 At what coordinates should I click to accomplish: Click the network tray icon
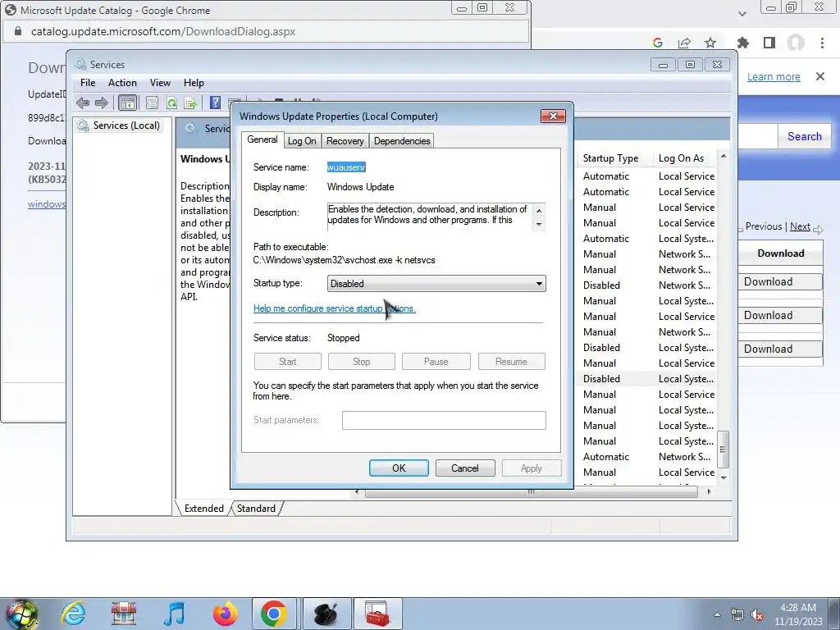pyautogui.click(x=737, y=615)
